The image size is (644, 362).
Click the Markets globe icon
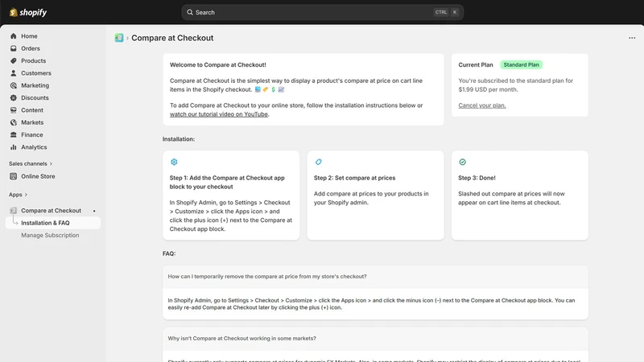(x=14, y=122)
